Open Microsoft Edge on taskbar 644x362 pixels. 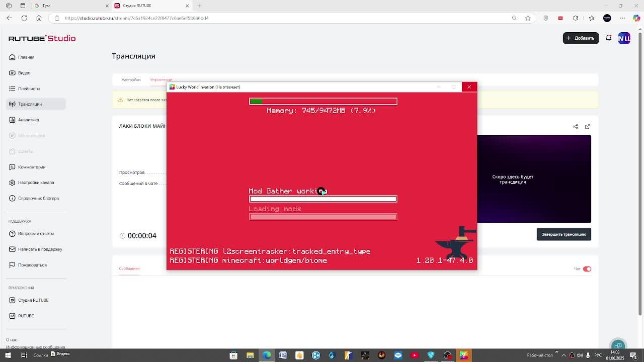point(266,355)
